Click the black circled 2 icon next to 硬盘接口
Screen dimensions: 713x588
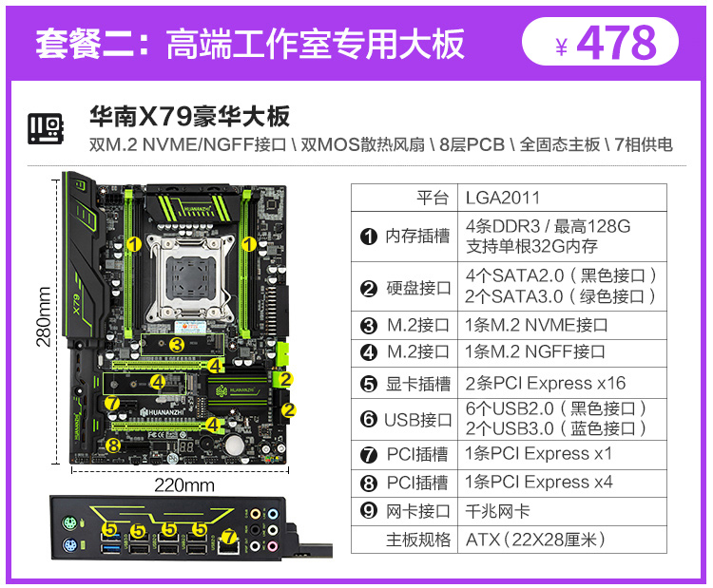(368, 289)
